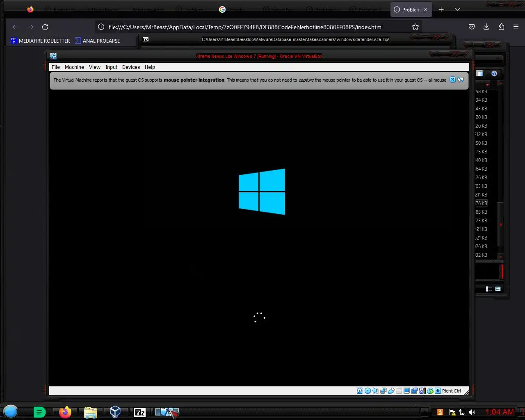Image resolution: width=525 pixels, height=420 pixels.
Task: Click the VirtualBox window title bar icon
Action: point(53,56)
